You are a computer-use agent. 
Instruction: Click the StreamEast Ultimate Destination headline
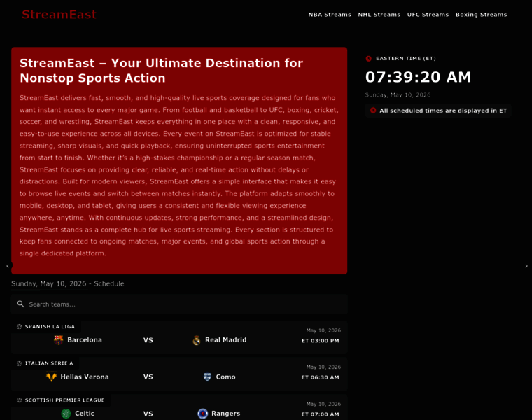[x=161, y=71]
